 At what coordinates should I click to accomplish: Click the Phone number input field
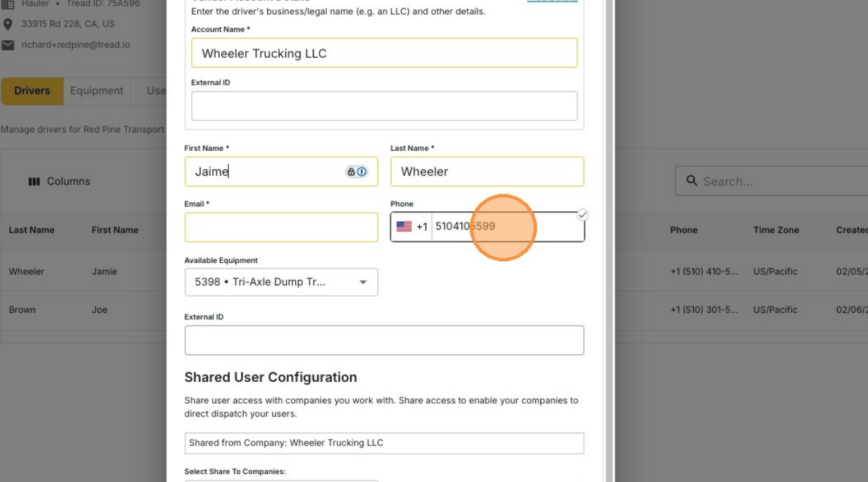[x=507, y=227]
